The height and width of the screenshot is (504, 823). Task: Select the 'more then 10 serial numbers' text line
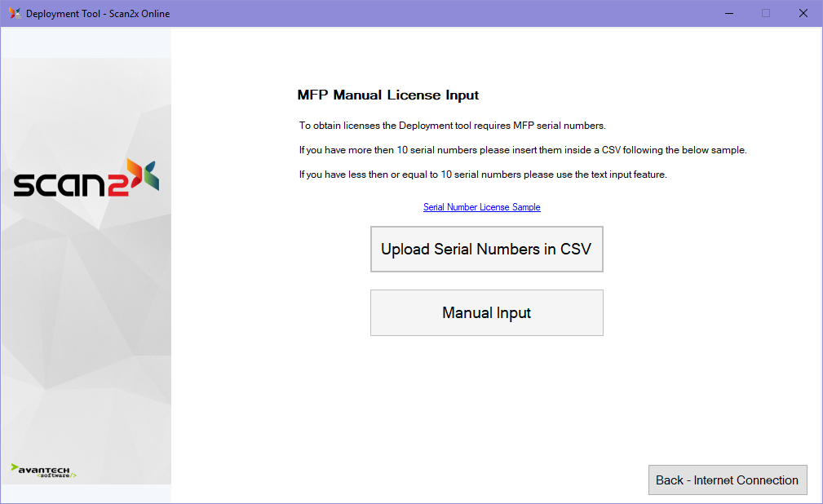(x=522, y=150)
